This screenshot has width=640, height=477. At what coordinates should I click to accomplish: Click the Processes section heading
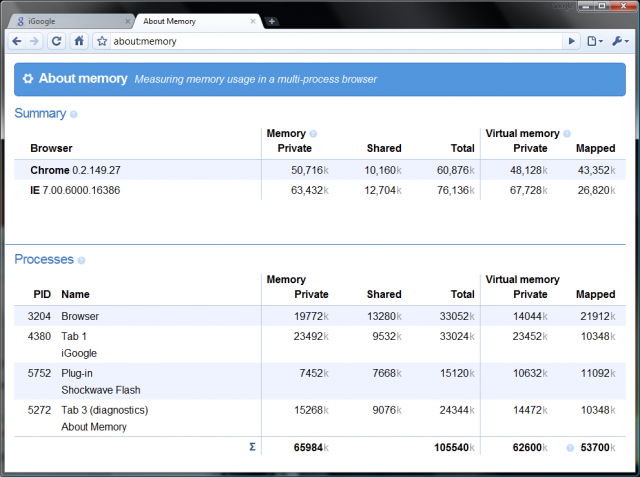(x=44, y=260)
